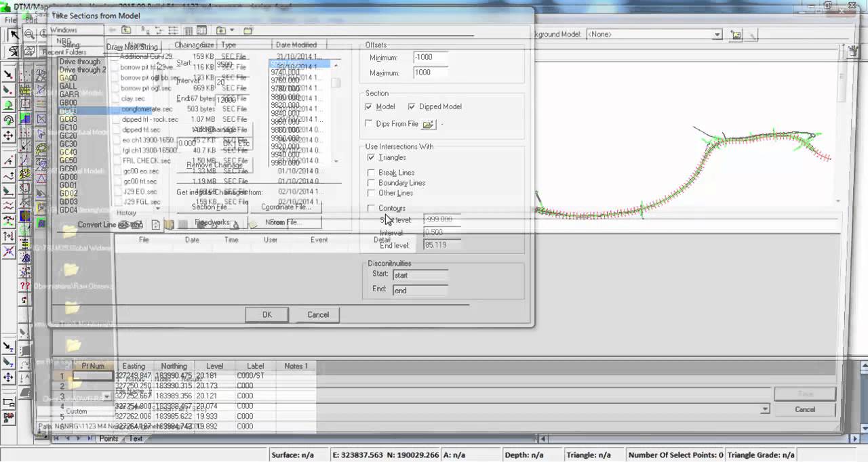Image resolution: width=868 pixels, height=462 pixels.
Task: Select file 'conglomerate.sec' in file list
Action: [x=147, y=109]
